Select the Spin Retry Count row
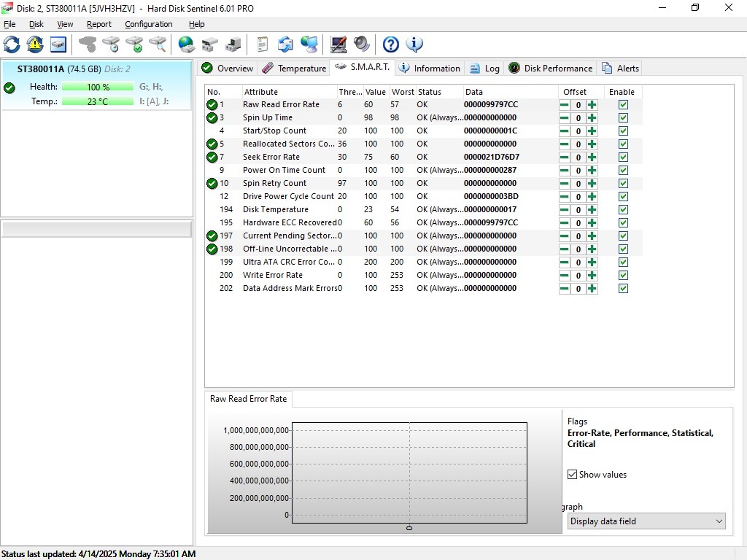This screenshot has height=560, width=747. (x=423, y=183)
